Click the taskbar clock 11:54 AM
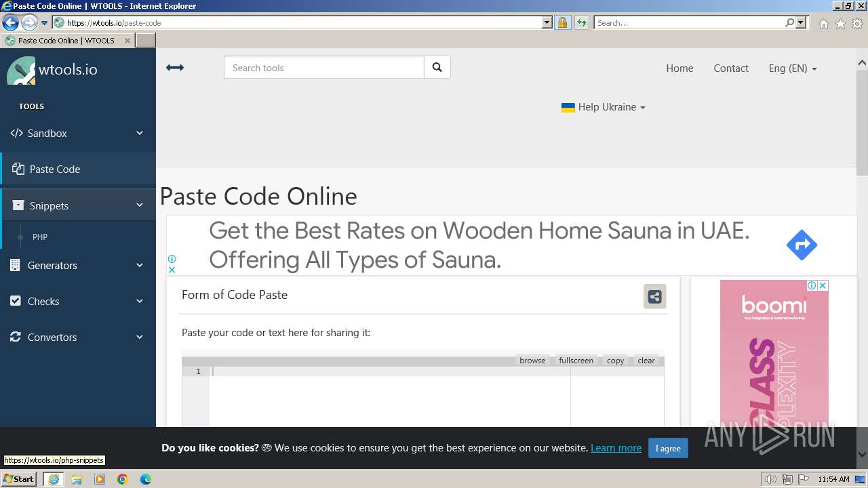The image size is (868, 488). click(x=833, y=479)
